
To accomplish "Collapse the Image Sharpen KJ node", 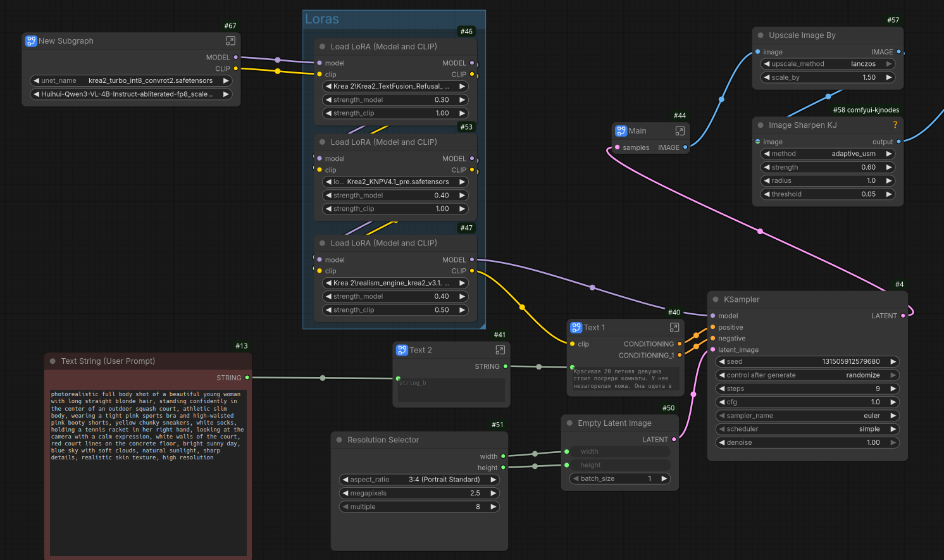I will tap(761, 125).
